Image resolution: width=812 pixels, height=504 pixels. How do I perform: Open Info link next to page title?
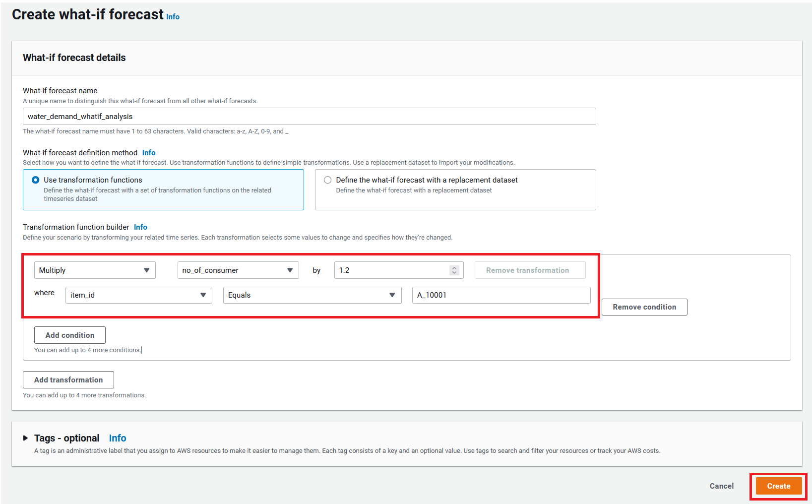(173, 17)
